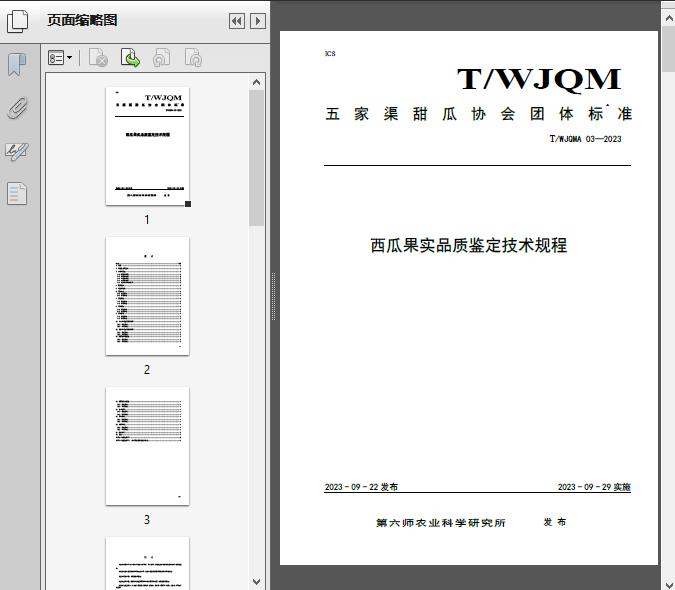This screenshot has height=590, width=675.
Task: Click the delete pages icon
Action: (x=98, y=59)
